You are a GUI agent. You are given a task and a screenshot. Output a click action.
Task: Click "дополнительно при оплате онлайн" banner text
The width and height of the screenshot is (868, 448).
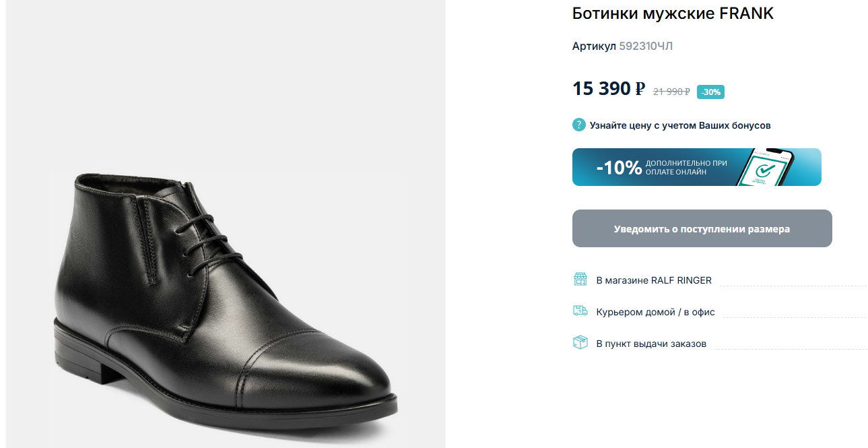tap(686, 168)
